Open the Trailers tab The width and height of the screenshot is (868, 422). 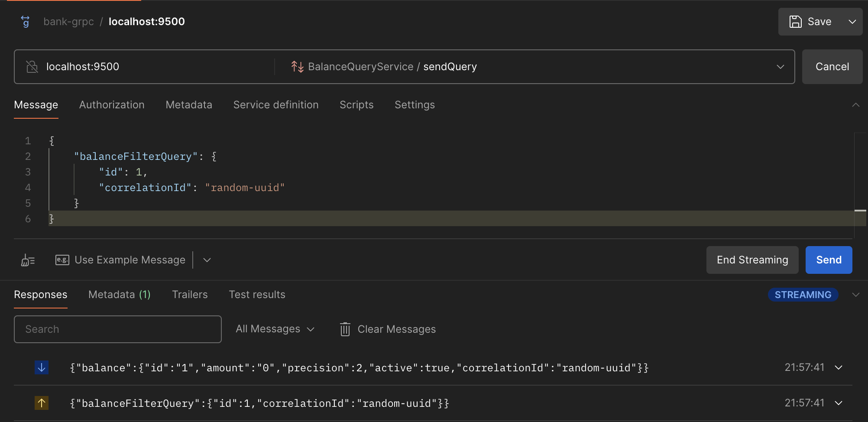point(190,295)
